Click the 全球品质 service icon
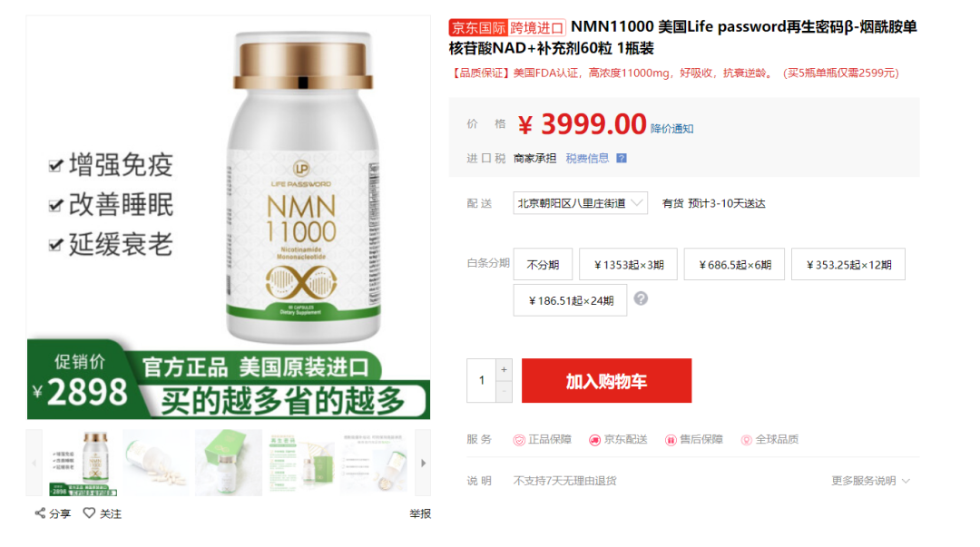980x547 pixels. pyautogui.click(x=746, y=440)
